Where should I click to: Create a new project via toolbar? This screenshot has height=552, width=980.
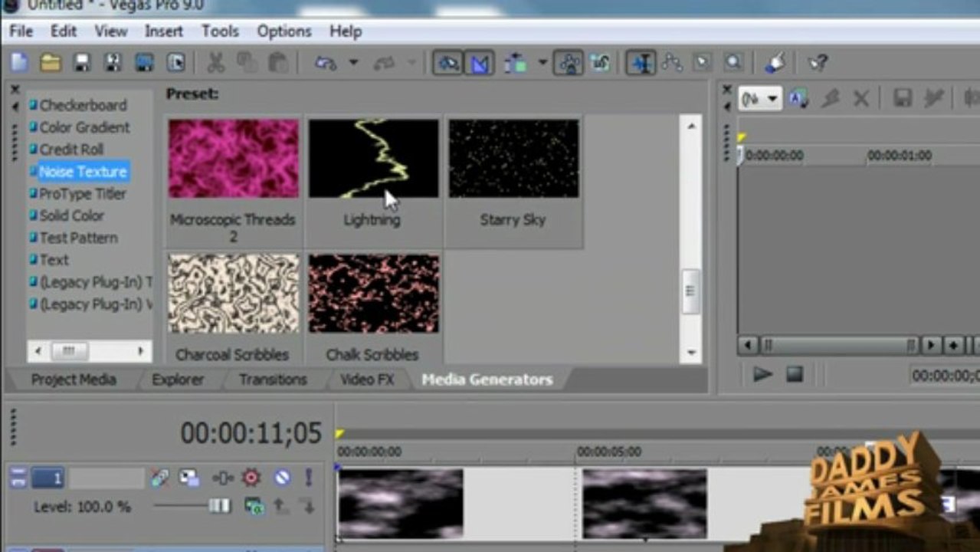19,63
